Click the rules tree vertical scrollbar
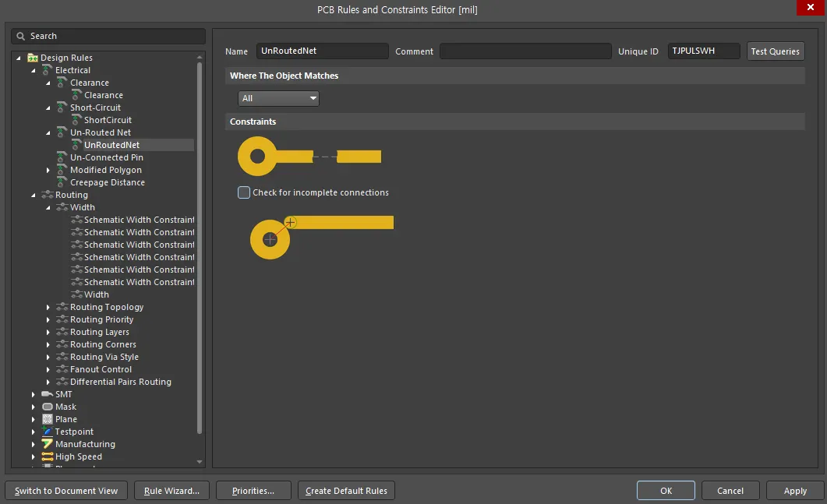The image size is (827, 504). (x=200, y=248)
